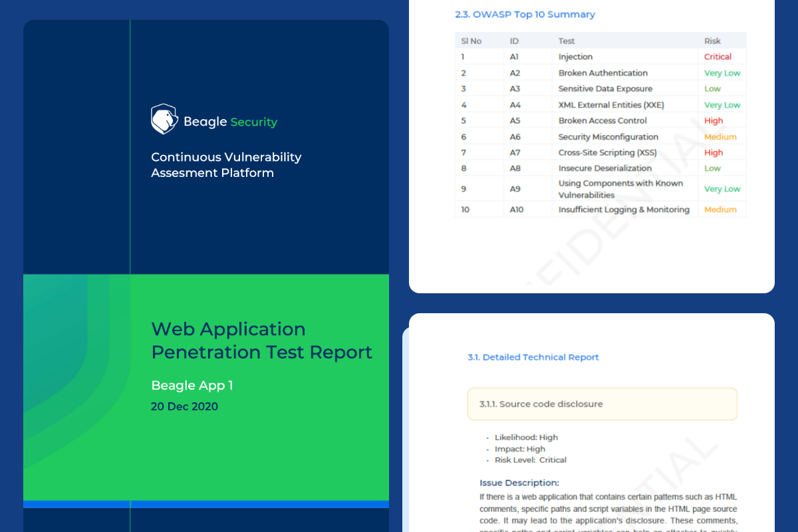Click the Very Low label for XML External Entities
Screen dimensions: 798x532
pos(722,104)
